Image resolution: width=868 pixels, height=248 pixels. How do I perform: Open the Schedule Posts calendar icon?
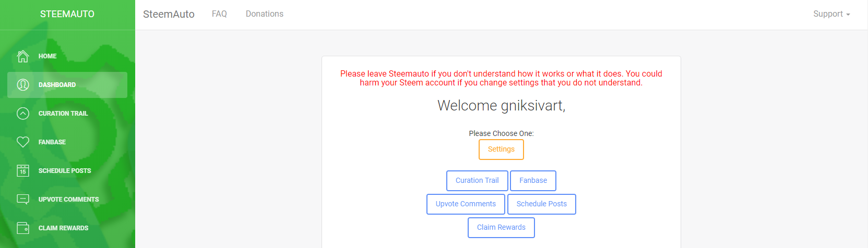coord(23,171)
